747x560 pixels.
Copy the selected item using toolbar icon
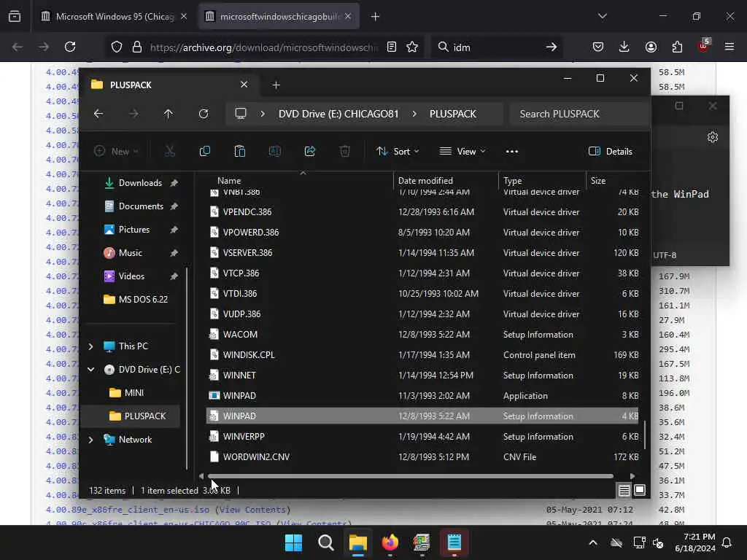coord(205,152)
